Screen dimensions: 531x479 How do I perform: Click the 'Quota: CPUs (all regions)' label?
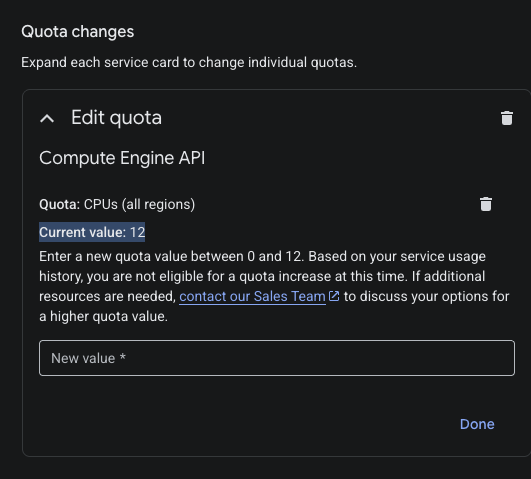click(117, 204)
